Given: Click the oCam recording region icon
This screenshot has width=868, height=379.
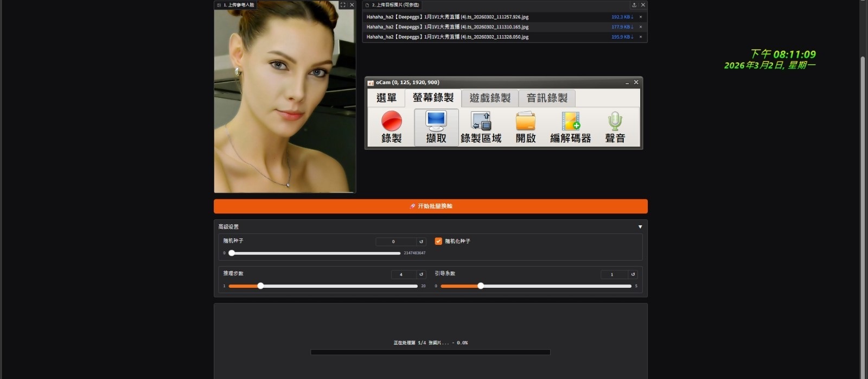Looking at the screenshot, I should click(x=481, y=121).
